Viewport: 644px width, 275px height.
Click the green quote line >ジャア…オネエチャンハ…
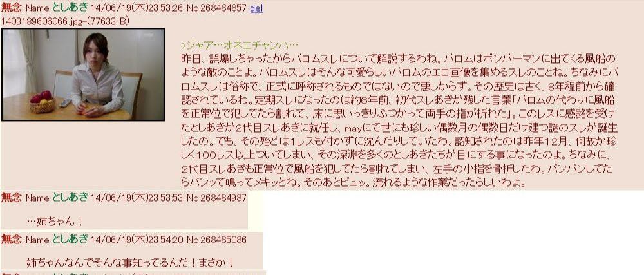pos(239,45)
